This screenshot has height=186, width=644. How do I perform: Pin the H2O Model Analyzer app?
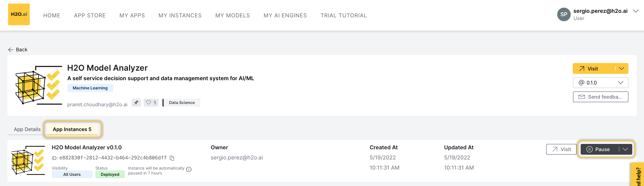tap(136, 103)
